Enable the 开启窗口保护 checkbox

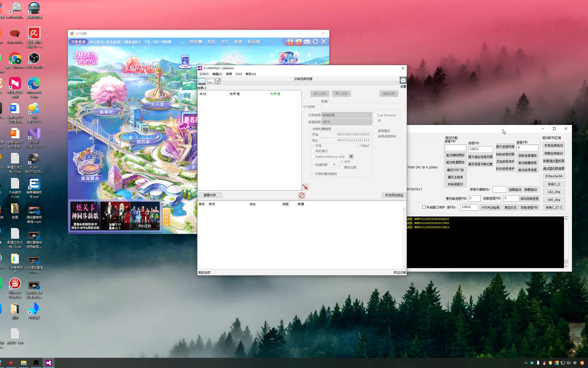pos(424,207)
